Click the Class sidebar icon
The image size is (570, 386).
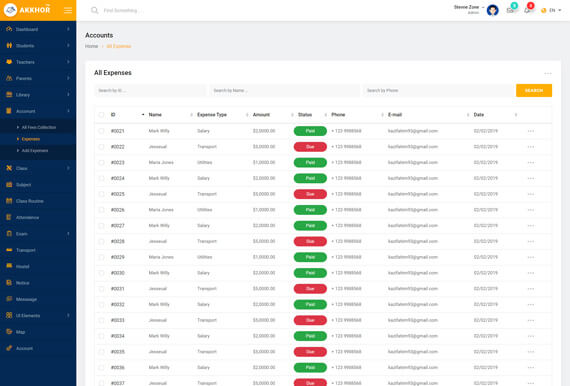click(9, 168)
